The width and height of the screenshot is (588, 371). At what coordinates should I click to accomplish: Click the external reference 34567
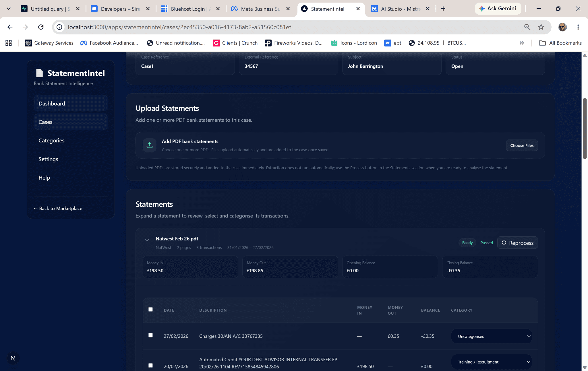[x=251, y=66]
